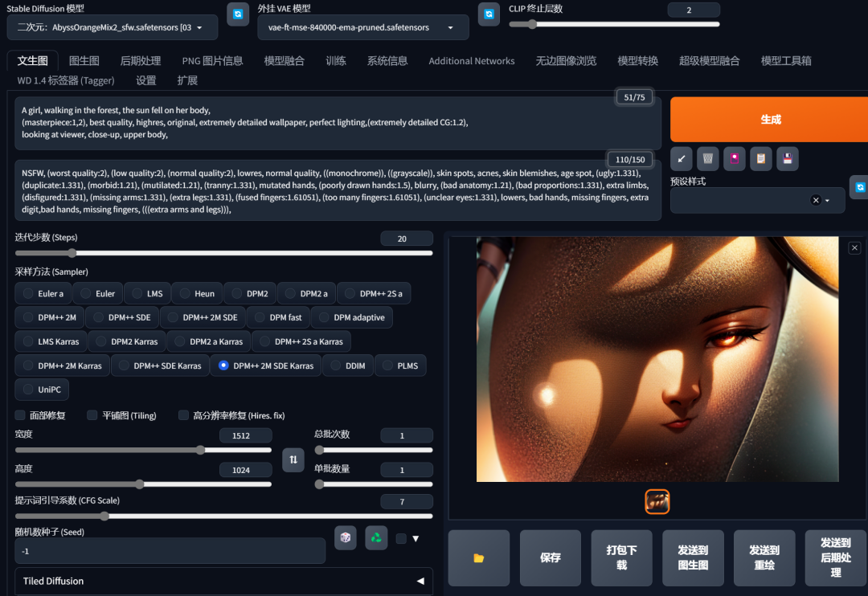868x596 pixels.
Task: Click the trash icon to clear prompts
Action: (708, 158)
